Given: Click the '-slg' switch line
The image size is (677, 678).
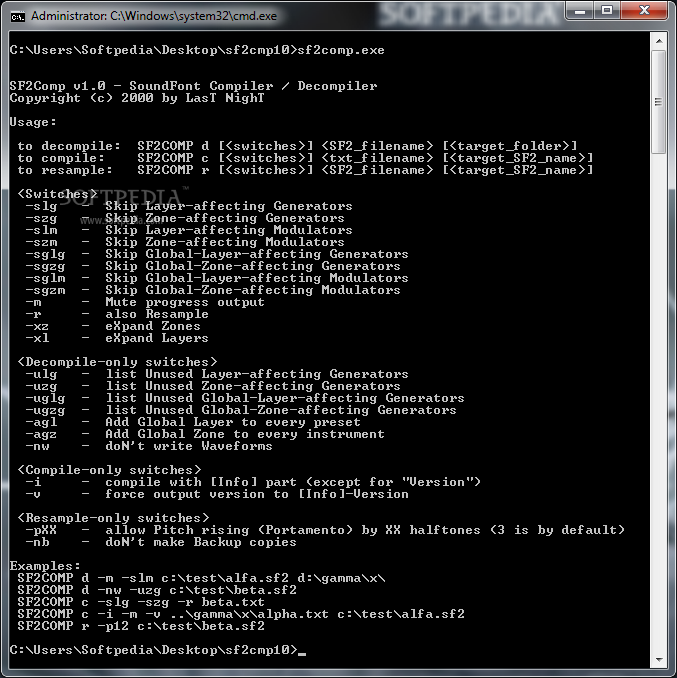Looking at the screenshot, I should (188, 206).
